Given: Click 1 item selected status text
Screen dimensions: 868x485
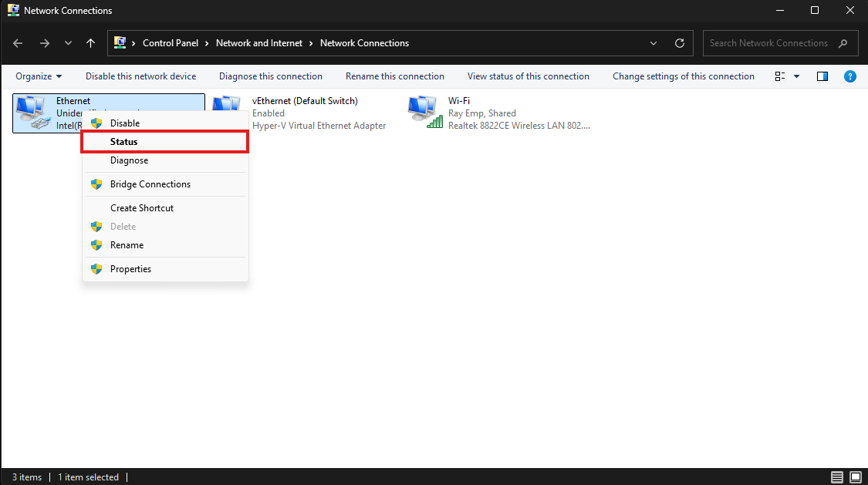Looking at the screenshot, I should click(88, 477).
